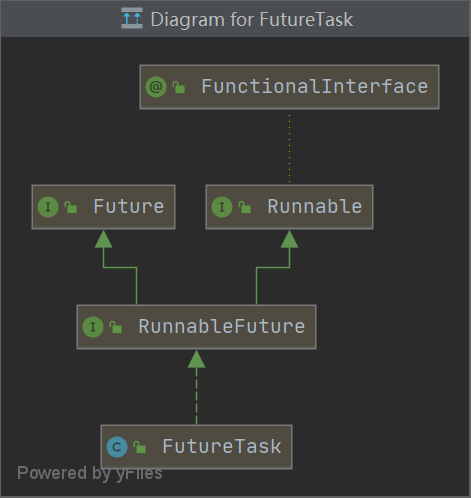Click the 'Diagram for FutureTask' title text

click(252, 19)
